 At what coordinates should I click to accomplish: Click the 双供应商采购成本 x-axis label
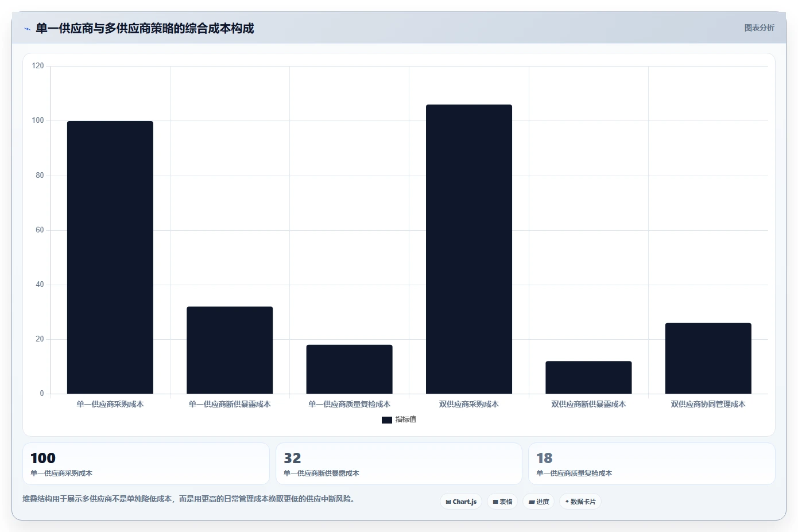click(x=469, y=404)
